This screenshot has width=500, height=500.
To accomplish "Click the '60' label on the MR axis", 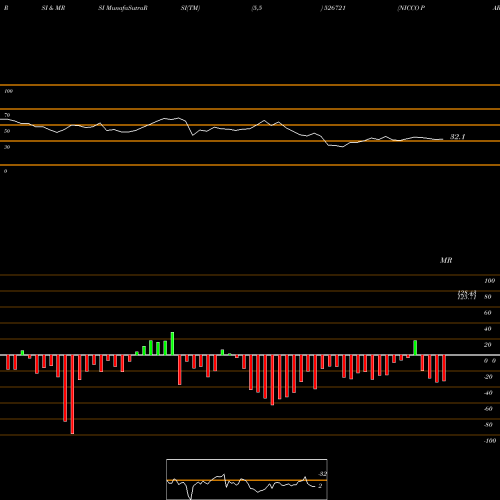I will [x=488, y=313].
